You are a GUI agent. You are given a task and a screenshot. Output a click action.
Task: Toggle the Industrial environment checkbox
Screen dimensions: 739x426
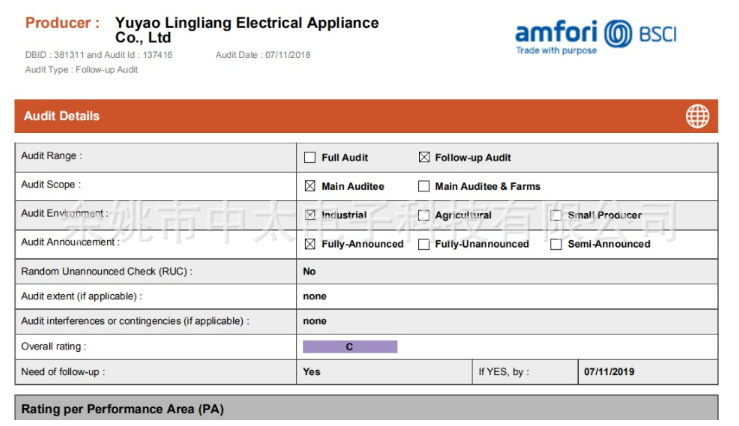(310, 215)
